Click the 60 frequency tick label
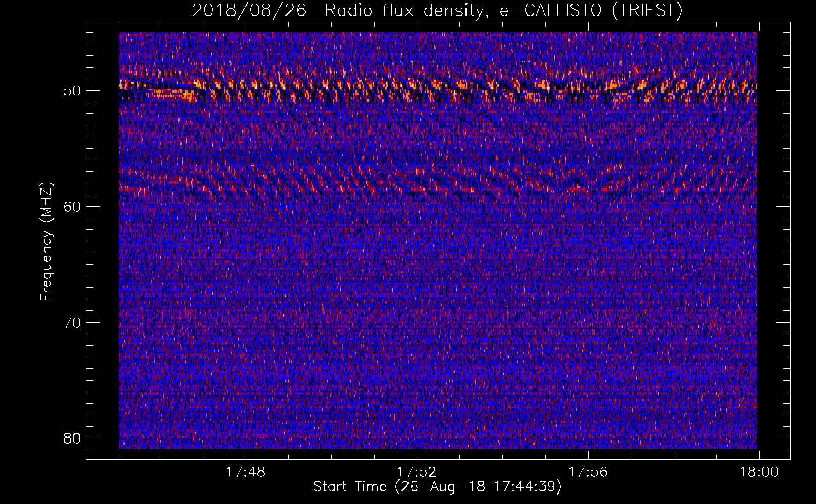This screenshot has height=504, width=816. coord(73,207)
